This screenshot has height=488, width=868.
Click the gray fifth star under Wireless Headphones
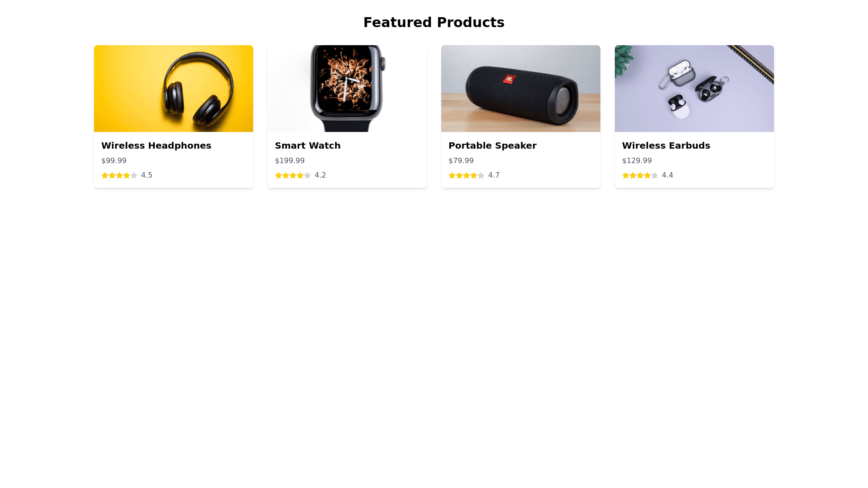coord(134,175)
